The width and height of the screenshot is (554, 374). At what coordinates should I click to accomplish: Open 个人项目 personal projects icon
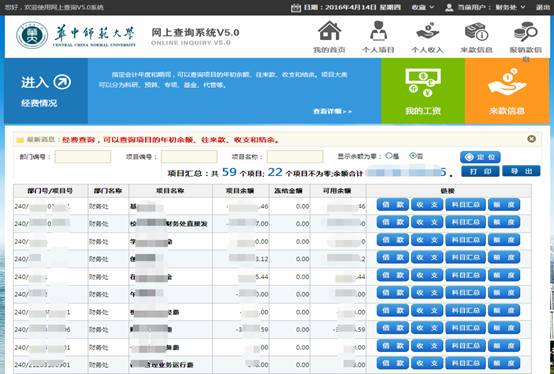pos(378,31)
